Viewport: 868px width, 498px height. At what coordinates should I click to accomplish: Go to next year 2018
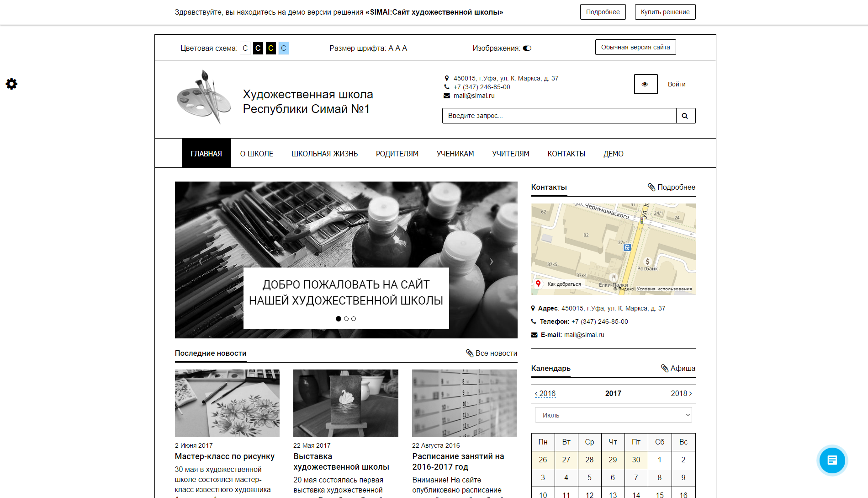(x=681, y=393)
